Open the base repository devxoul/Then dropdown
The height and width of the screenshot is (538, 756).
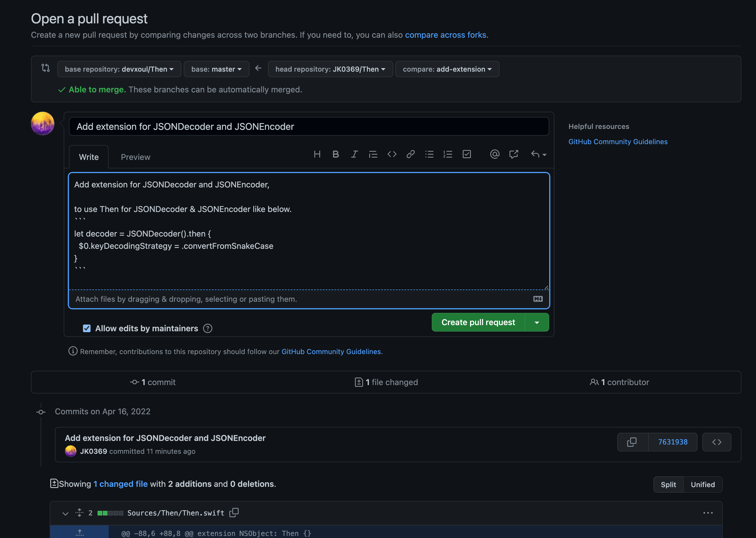click(x=119, y=69)
